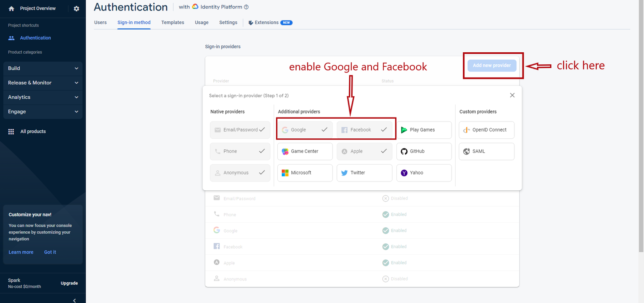Click the Enabled status for Google row
644x303 pixels.
394,231
